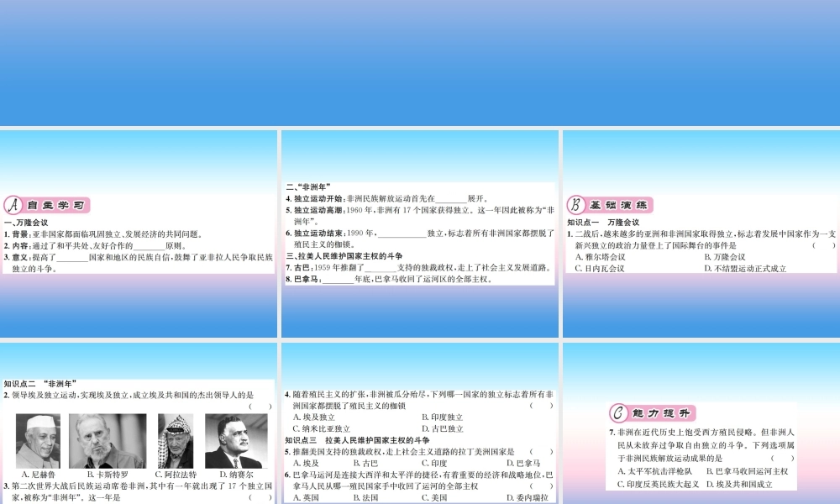Select heading 知识点三 拉美人民维护国家主权的斗争

[357, 440]
